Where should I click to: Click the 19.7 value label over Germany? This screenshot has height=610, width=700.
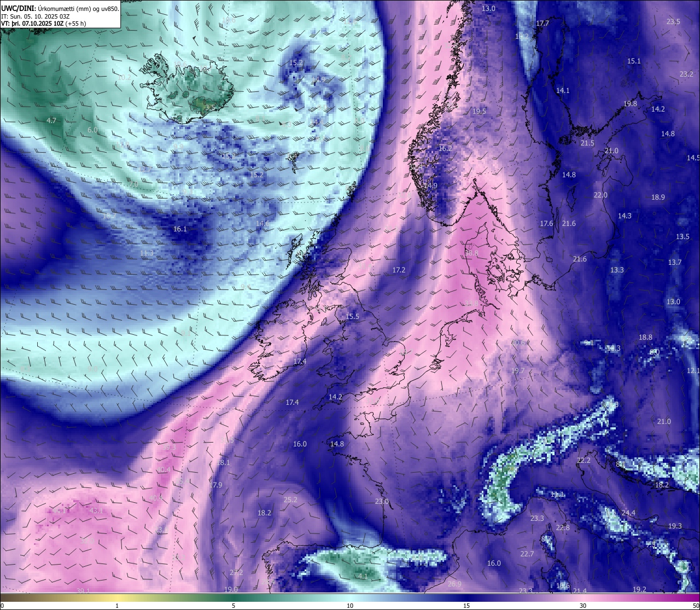(518, 370)
